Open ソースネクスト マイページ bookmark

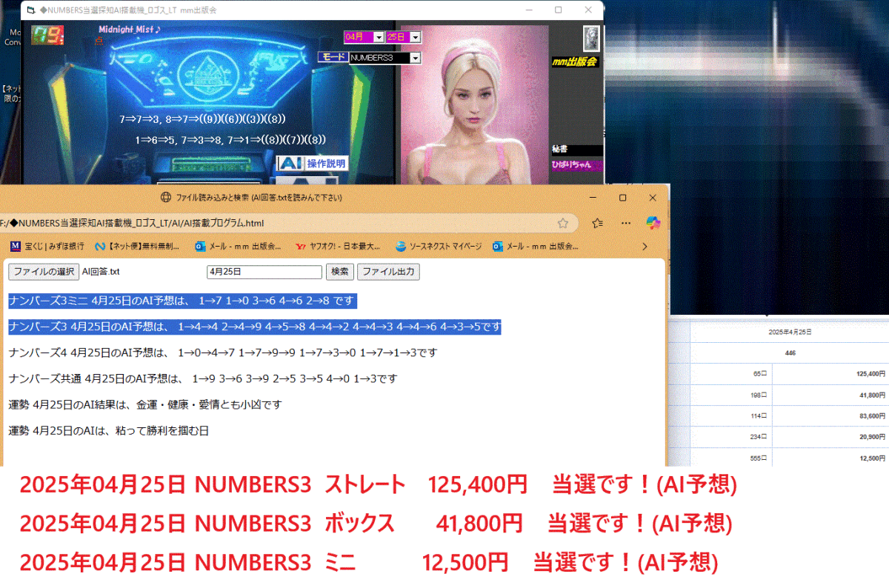[439, 246]
